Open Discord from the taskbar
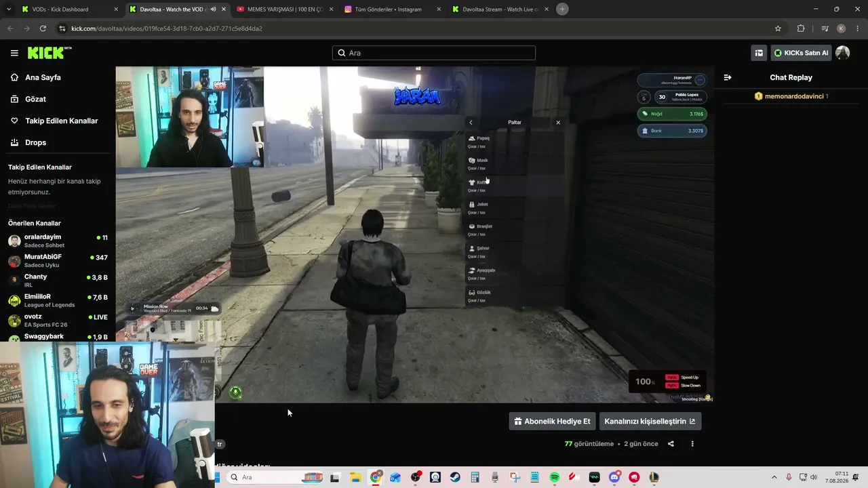 point(614,477)
